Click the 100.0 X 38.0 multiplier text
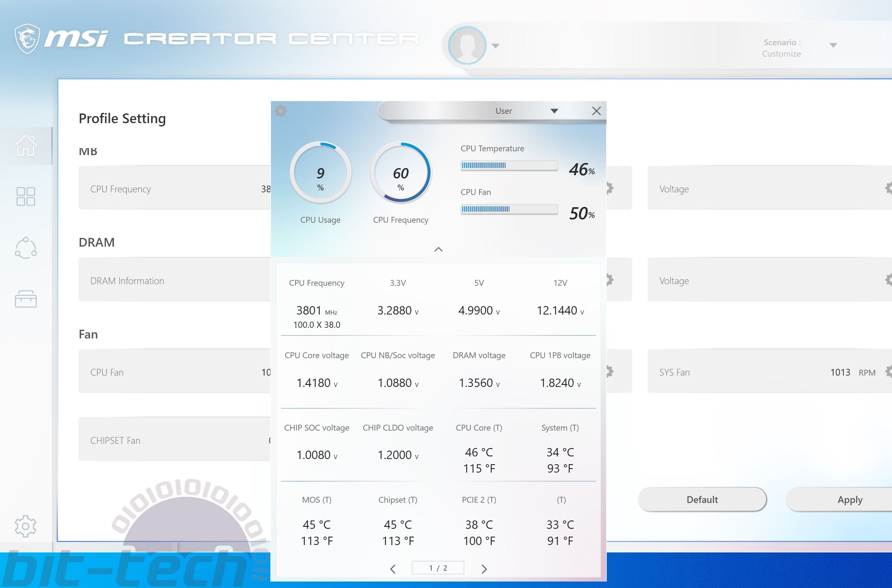This screenshot has width=892, height=588. (x=317, y=325)
